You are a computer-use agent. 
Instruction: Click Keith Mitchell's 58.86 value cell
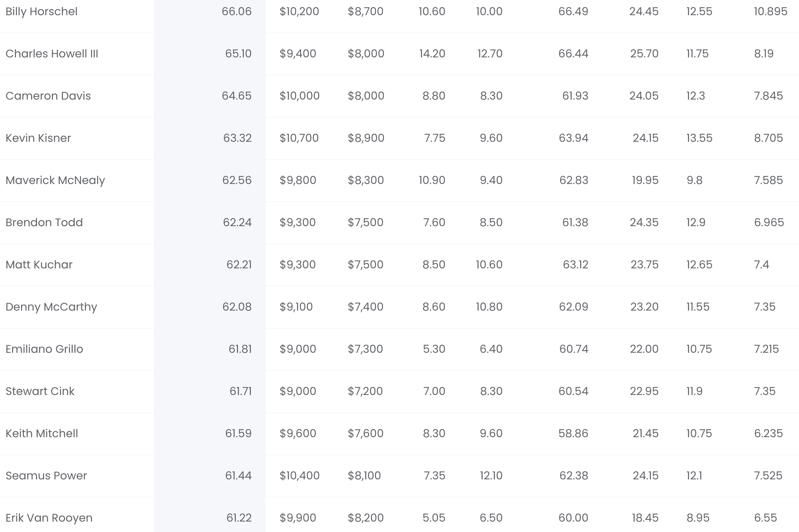coord(573,433)
